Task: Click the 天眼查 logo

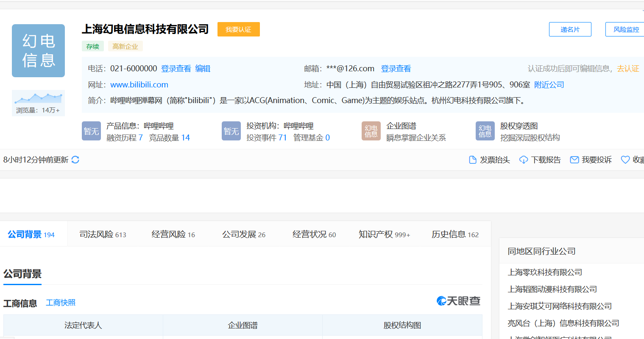Action: point(459,301)
